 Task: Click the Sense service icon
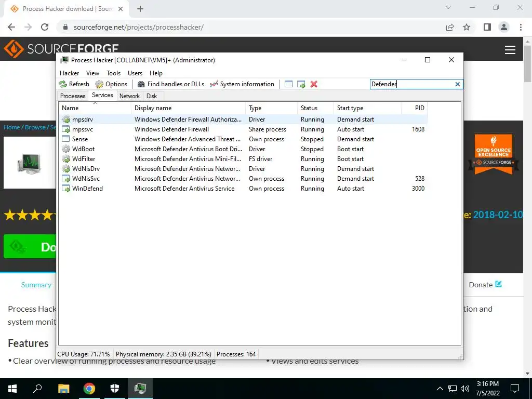pyautogui.click(x=66, y=139)
